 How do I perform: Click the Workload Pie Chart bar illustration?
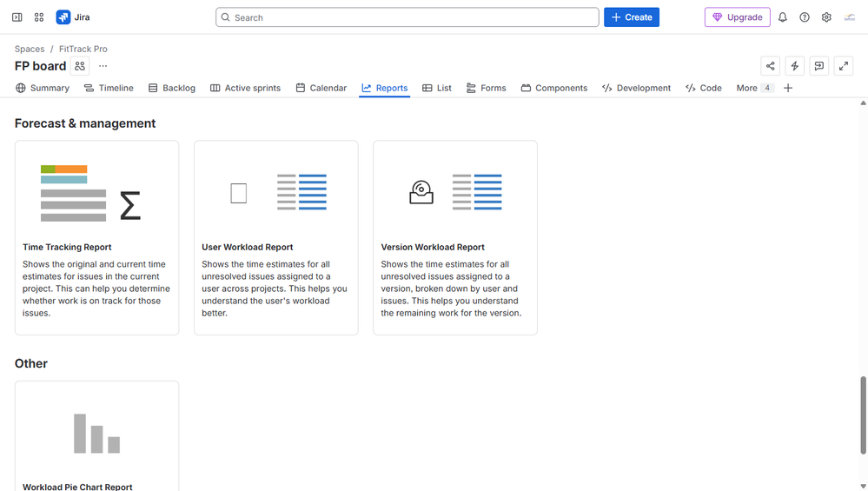point(96,434)
